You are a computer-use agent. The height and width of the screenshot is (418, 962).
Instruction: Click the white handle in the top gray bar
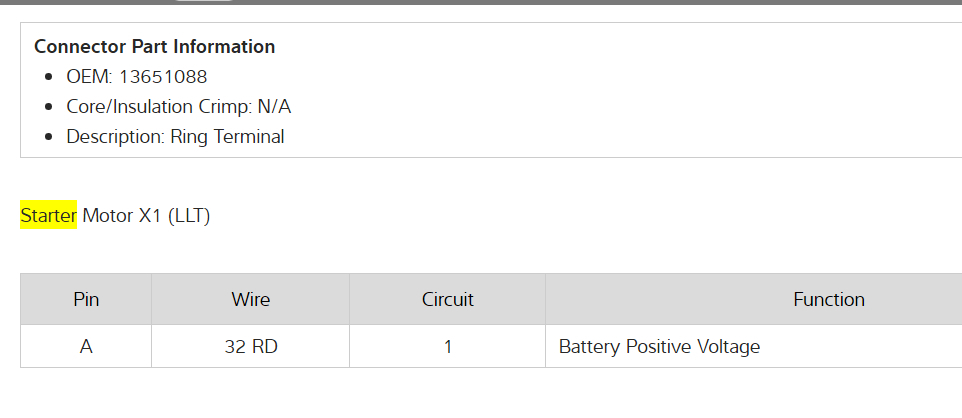(x=205, y=1)
